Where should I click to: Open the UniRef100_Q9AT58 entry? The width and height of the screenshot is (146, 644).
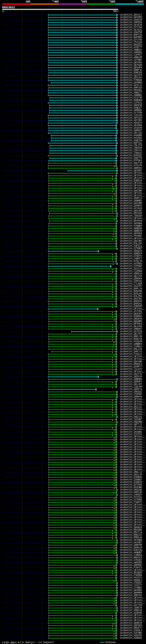click(x=131, y=32)
